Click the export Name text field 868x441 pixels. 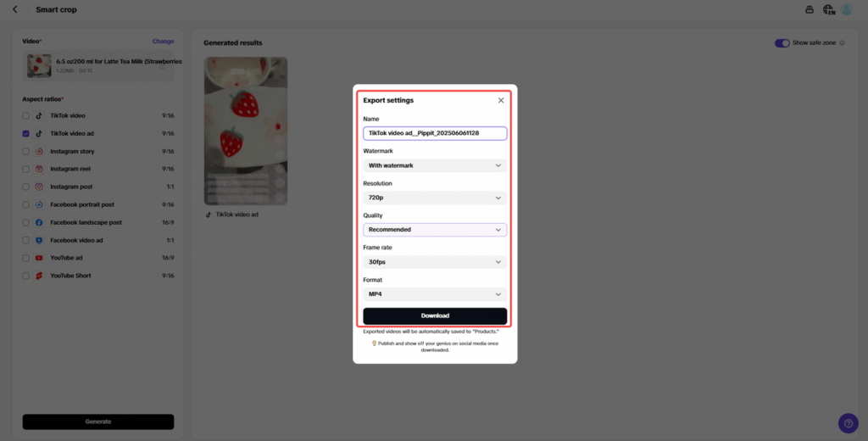coord(435,133)
